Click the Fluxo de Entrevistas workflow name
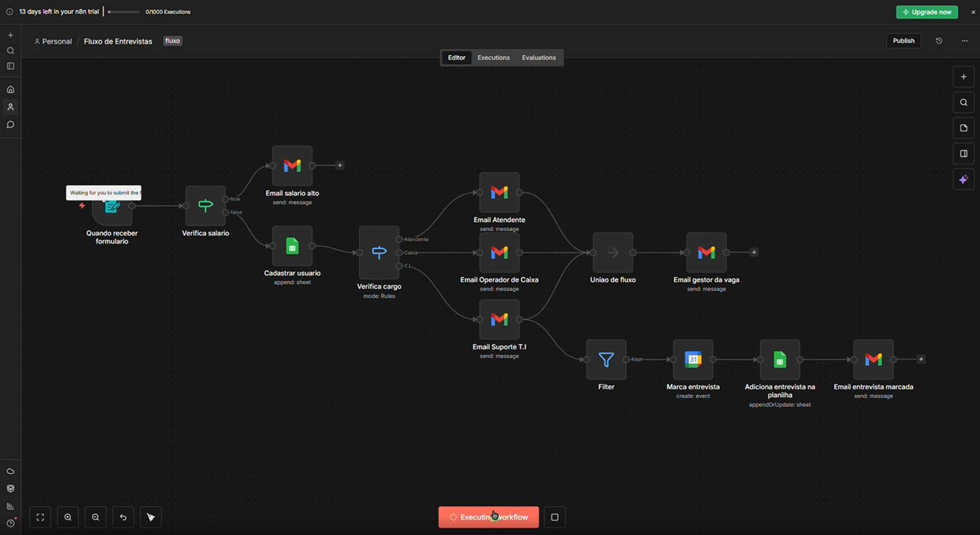 [118, 41]
